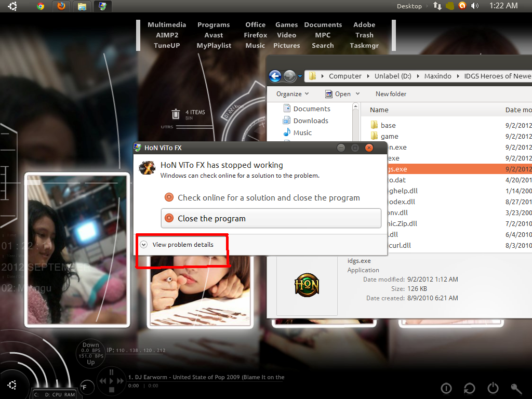
Task: Open Programs launcher shortcut
Action: tap(214, 25)
